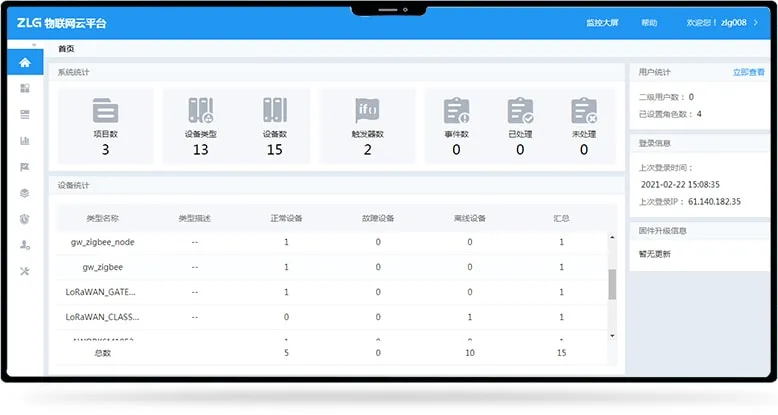
Task: Open the user settings sidebar icon
Action: (25, 244)
